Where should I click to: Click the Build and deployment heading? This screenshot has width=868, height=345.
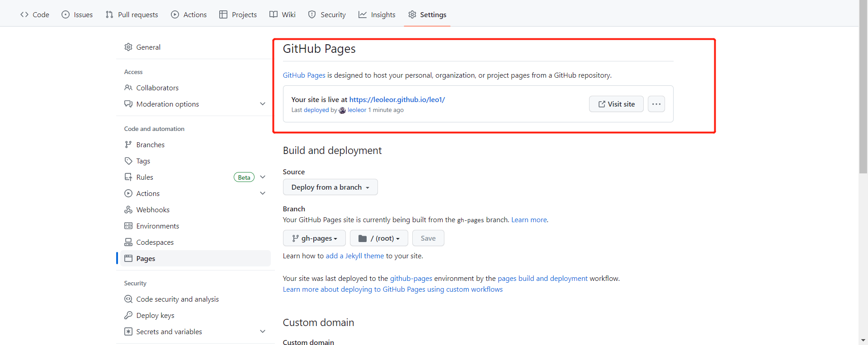(332, 150)
